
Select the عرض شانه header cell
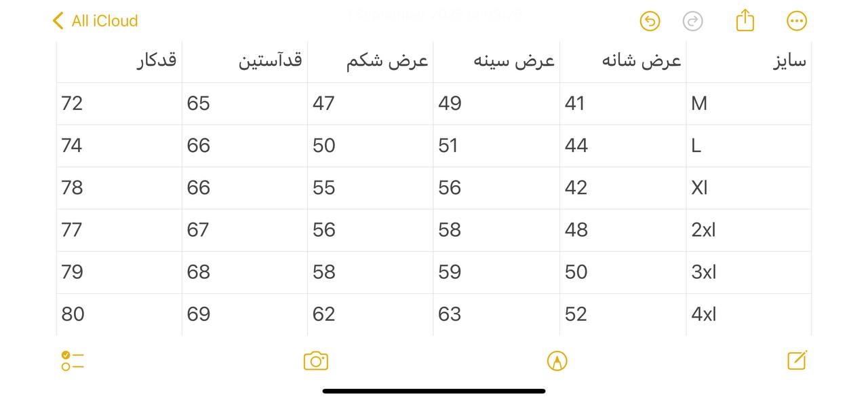[x=623, y=62]
